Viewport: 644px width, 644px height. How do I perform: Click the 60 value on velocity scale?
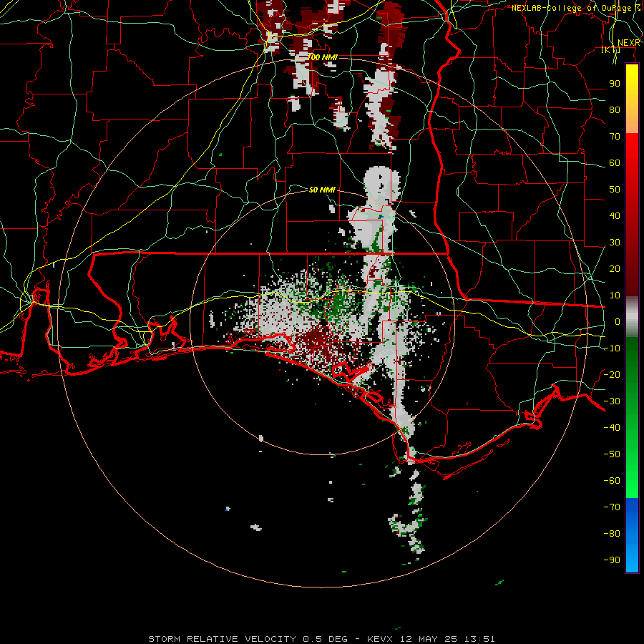click(x=615, y=162)
